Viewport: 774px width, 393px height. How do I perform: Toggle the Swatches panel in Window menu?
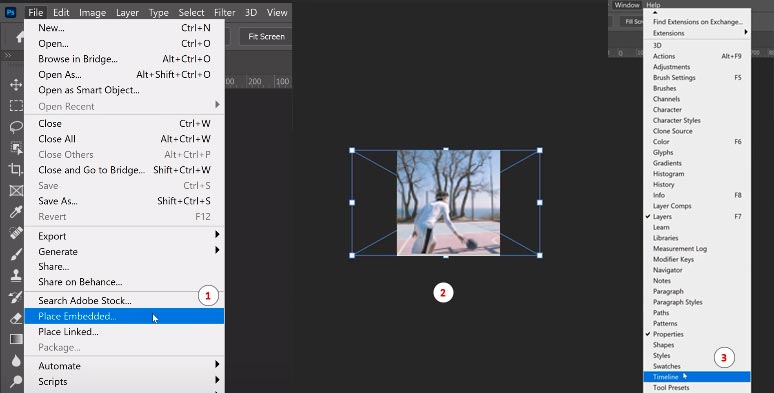697,366
